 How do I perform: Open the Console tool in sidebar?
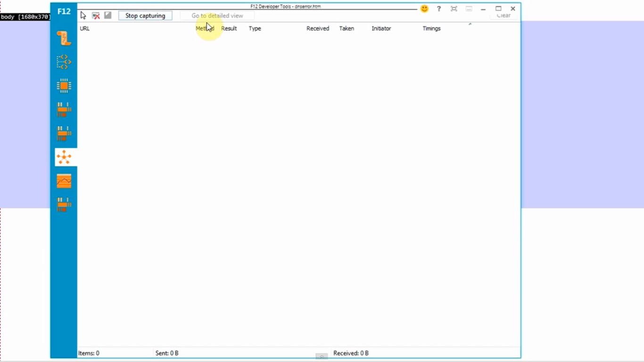64,62
